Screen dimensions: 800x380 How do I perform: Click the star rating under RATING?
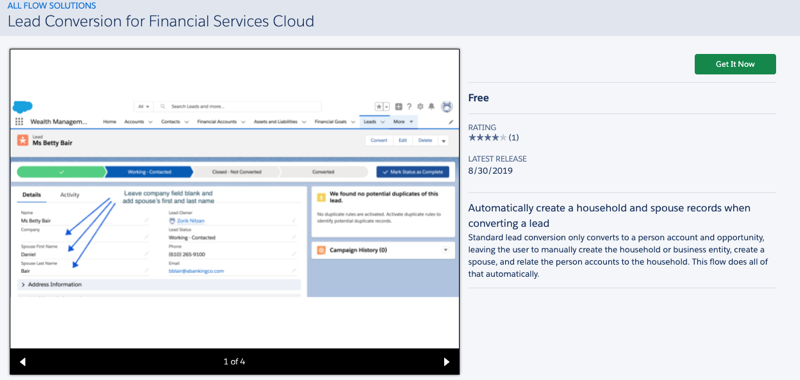click(x=487, y=137)
